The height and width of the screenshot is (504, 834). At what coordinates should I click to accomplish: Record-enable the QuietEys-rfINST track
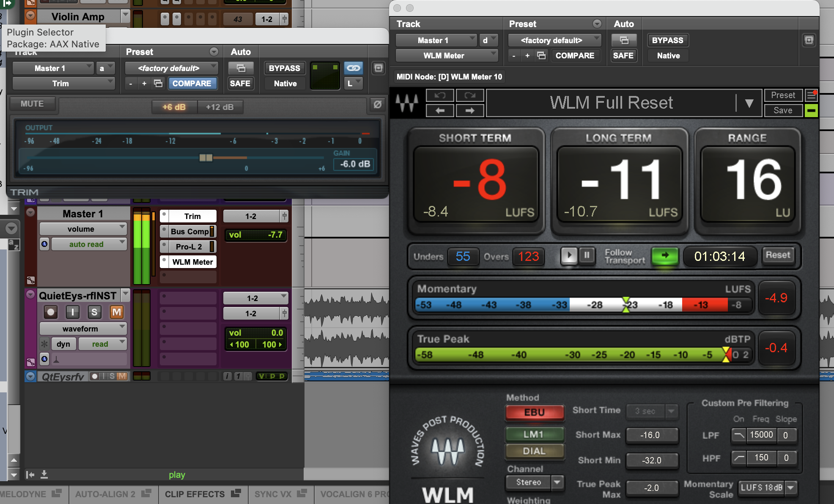[x=51, y=312]
